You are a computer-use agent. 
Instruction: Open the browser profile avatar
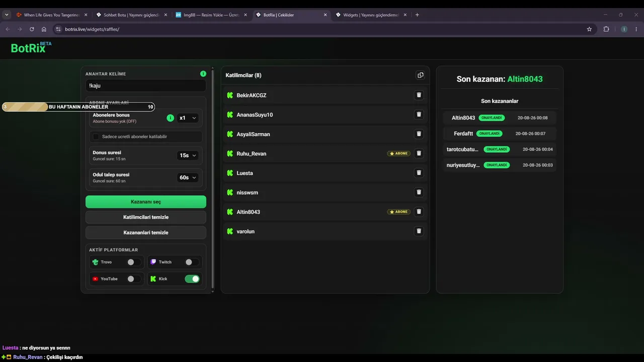(624, 29)
